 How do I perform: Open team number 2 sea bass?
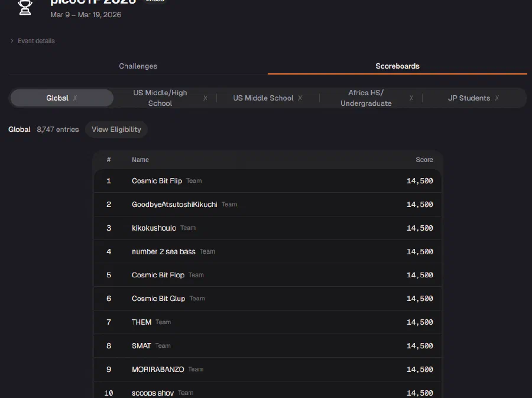pos(164,251)
